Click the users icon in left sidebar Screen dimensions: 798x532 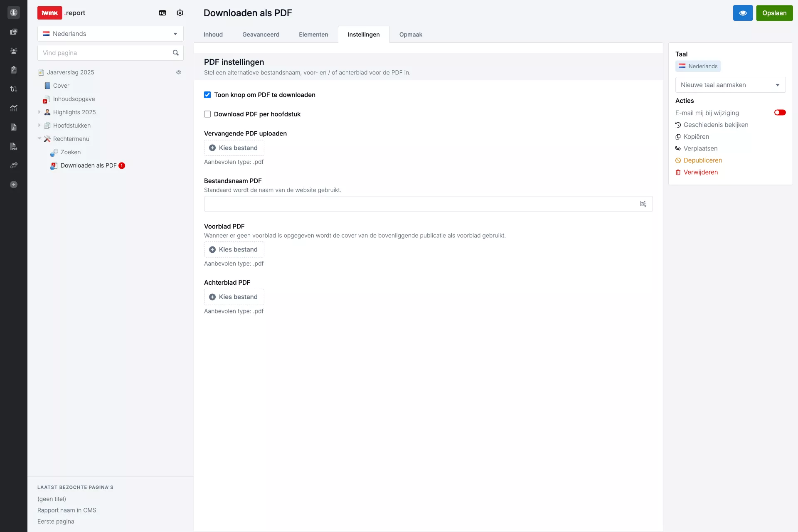(14, 51)
